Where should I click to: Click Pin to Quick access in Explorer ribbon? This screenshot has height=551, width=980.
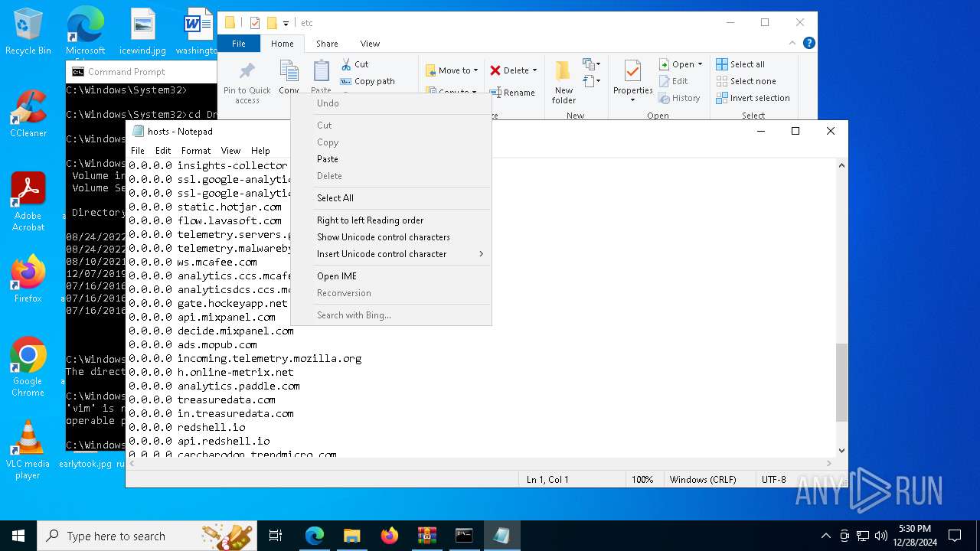click(x=247, y=83)
